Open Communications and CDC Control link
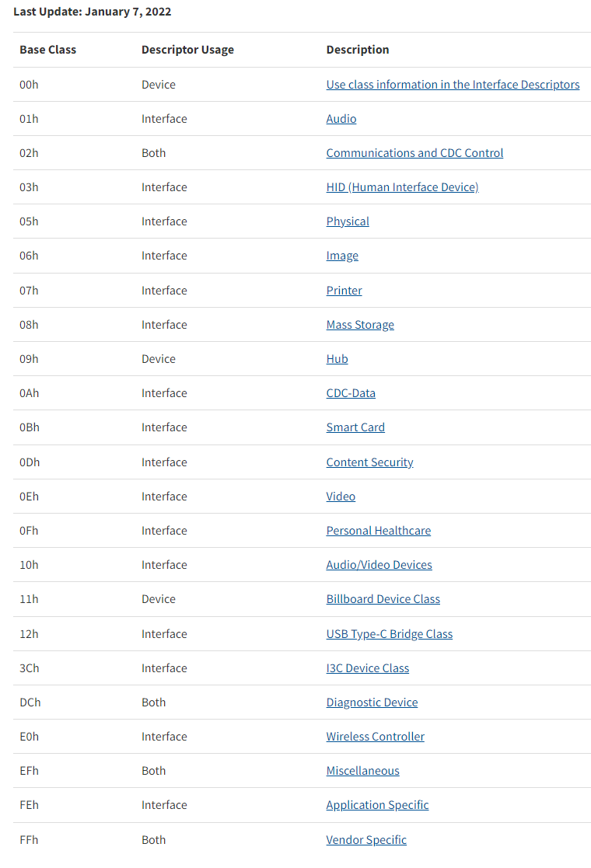This screenshot has width=591, height=868. pos(414,153)
